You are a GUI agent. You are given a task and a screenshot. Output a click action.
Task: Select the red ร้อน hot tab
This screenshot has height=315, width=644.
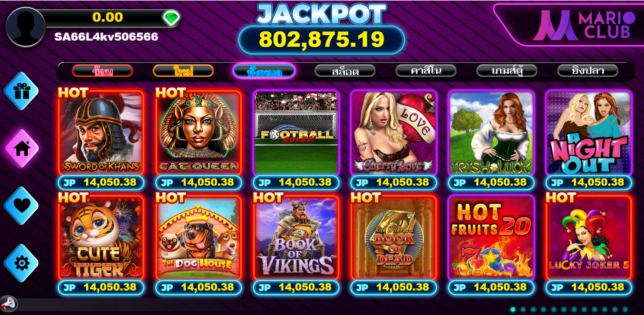coord(102,71)
